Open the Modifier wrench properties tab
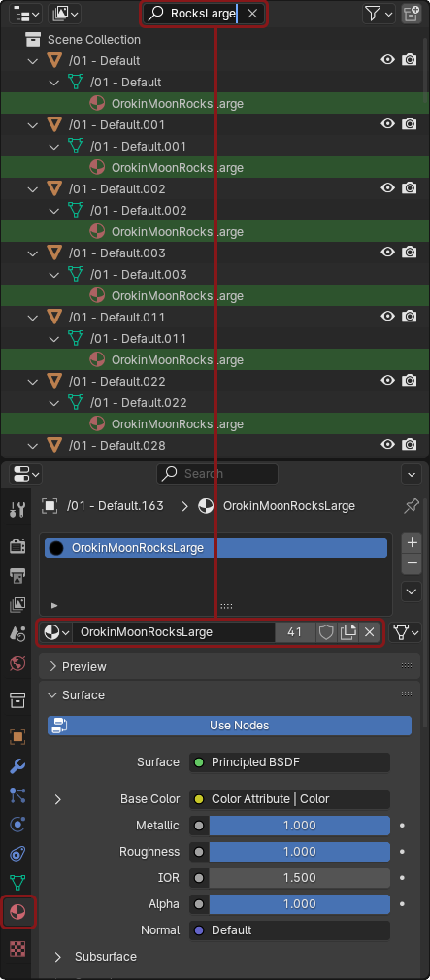The height and width of the screenshot is (980, 430). (x=17, y=765)
